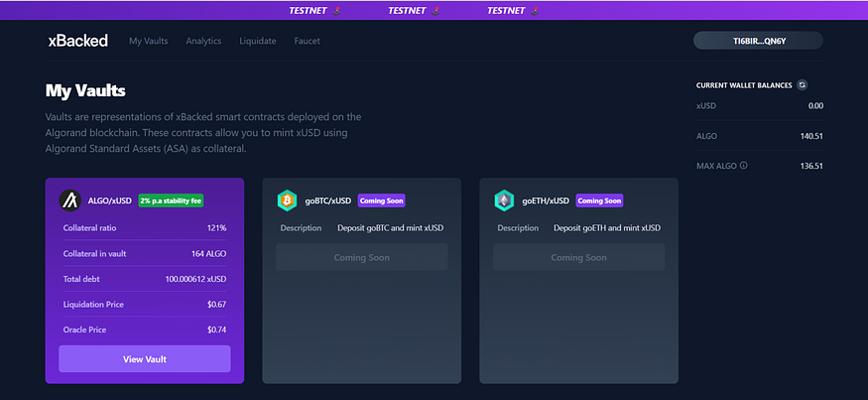This screenshot has height=400, width=868.
Task: Click the goBTC/xUSD Coming Soon badge
Action: pyautogui.click(x=381, y=200)
